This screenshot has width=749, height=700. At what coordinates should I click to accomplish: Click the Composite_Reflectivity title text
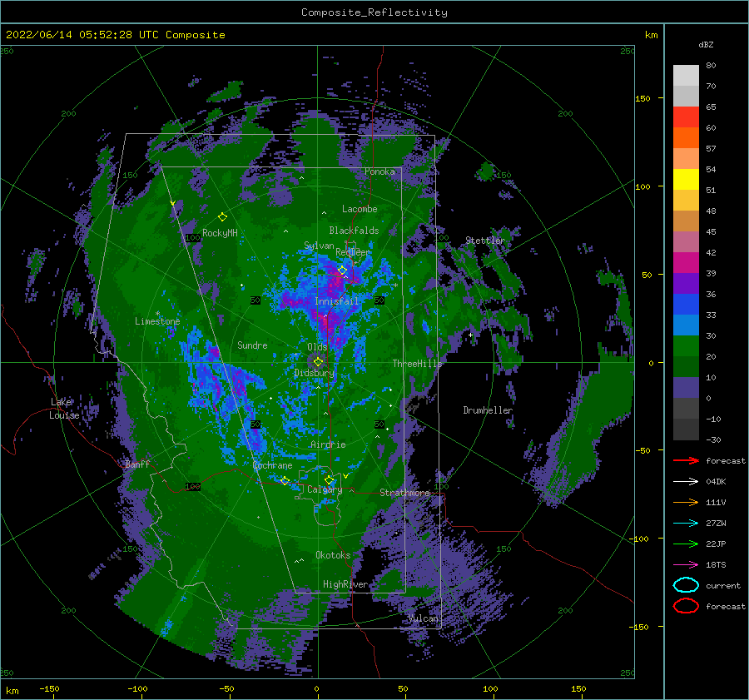[374, 12]
